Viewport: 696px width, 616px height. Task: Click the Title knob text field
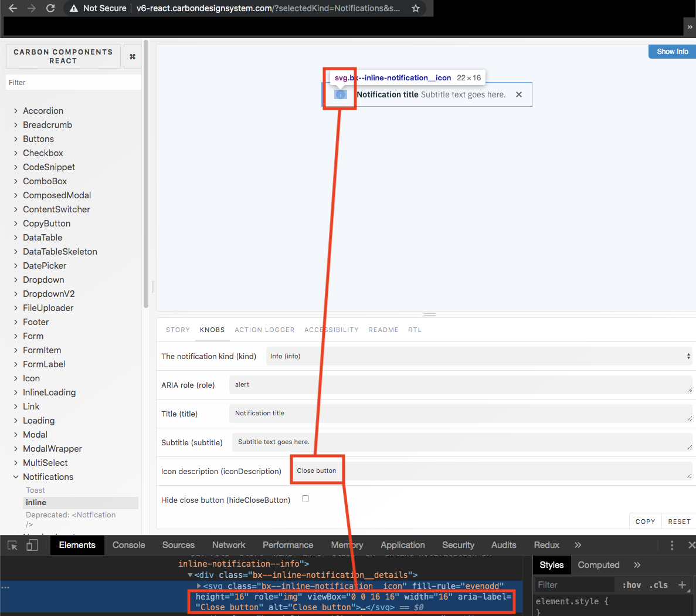(x=461, y=414)
